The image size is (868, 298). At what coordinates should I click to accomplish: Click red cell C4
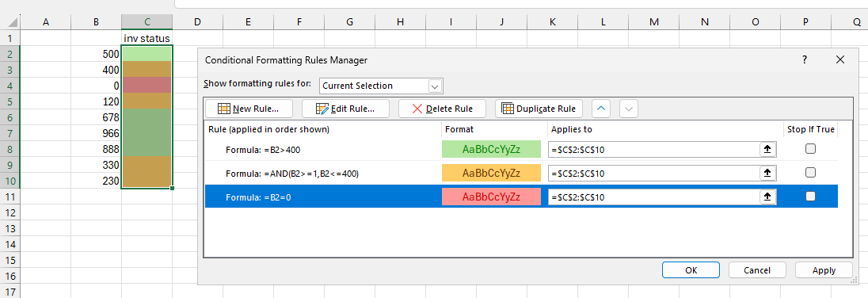147,86
